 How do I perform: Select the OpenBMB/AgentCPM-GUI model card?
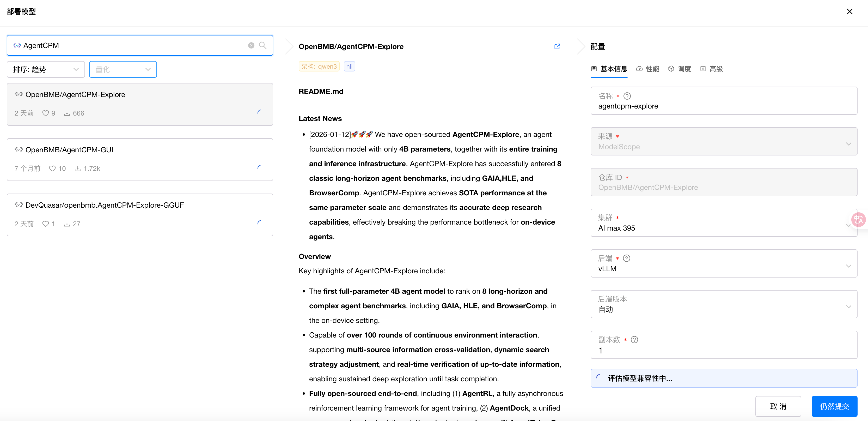(140, 159)
